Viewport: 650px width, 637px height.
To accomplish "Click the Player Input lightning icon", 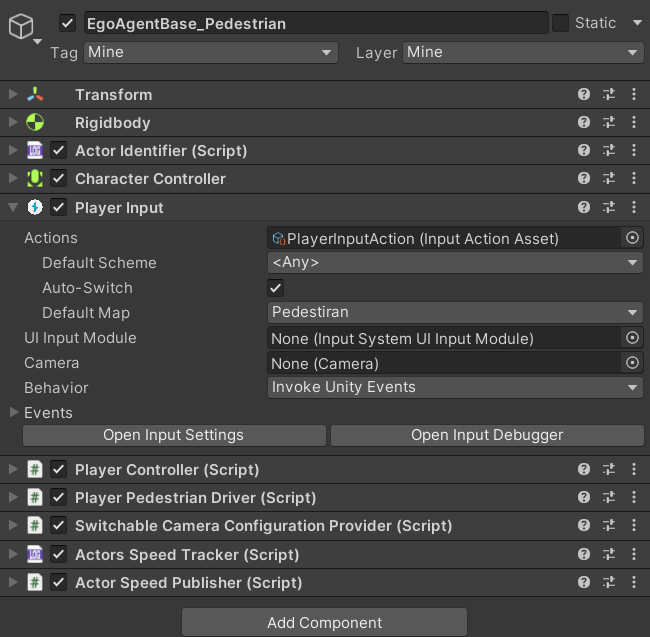I will (35, 207).
